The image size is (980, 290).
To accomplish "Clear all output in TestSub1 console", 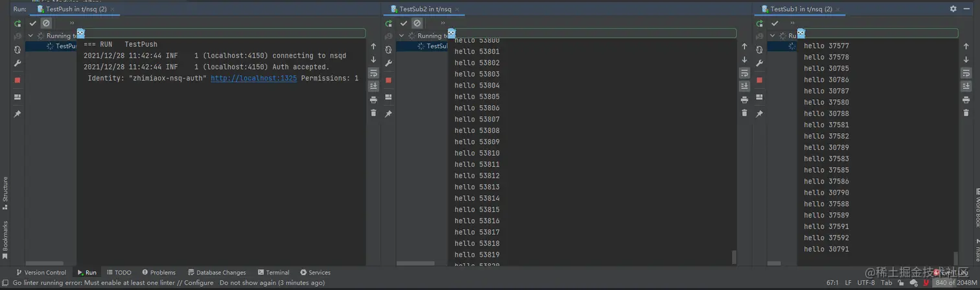I will coord(966,113).
